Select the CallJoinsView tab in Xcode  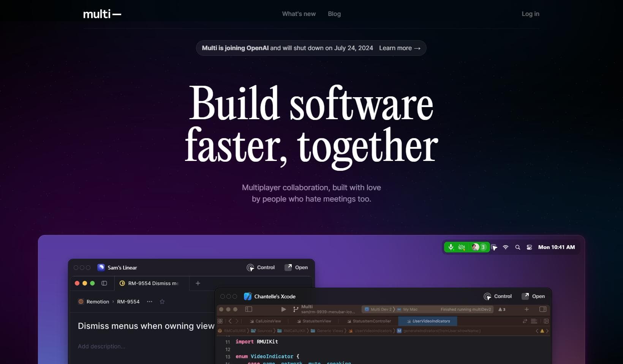pos(265,321)
